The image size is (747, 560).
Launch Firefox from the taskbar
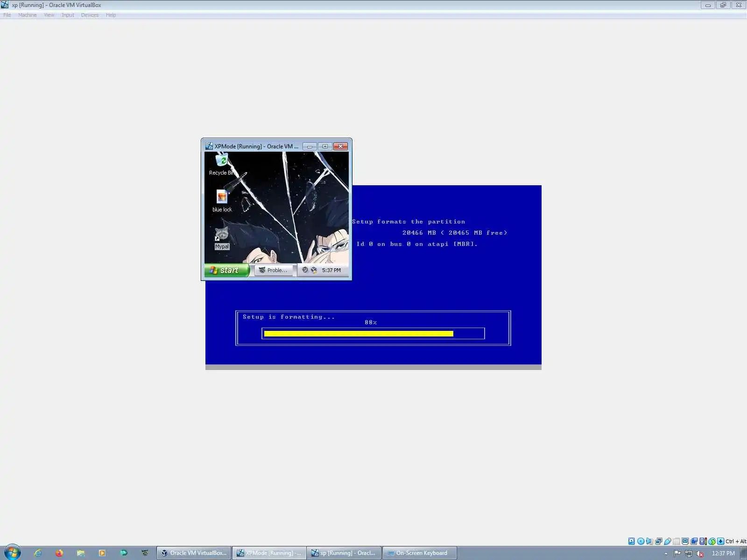pos(59,553)
